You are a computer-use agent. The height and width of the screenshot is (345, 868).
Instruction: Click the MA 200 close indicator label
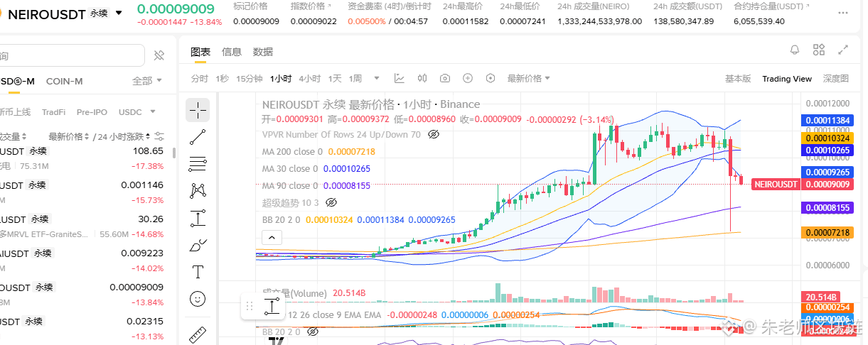[x=292, y=151]
